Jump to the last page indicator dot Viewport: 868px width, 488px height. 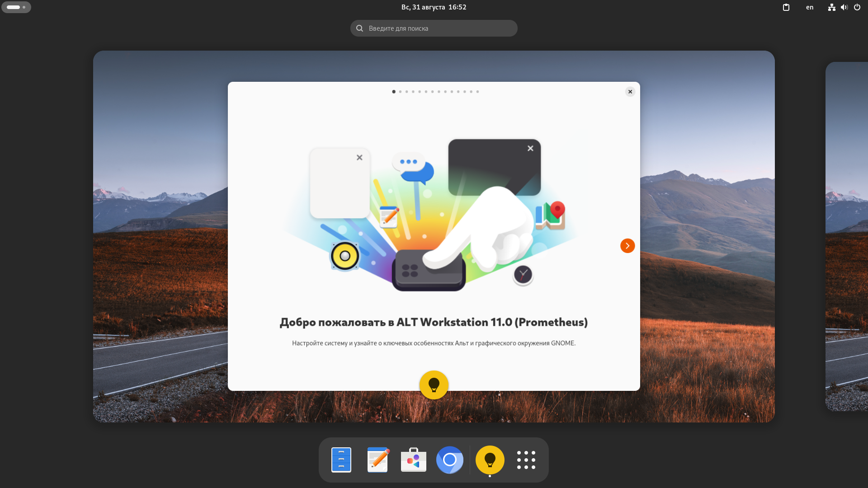(477, 92)
